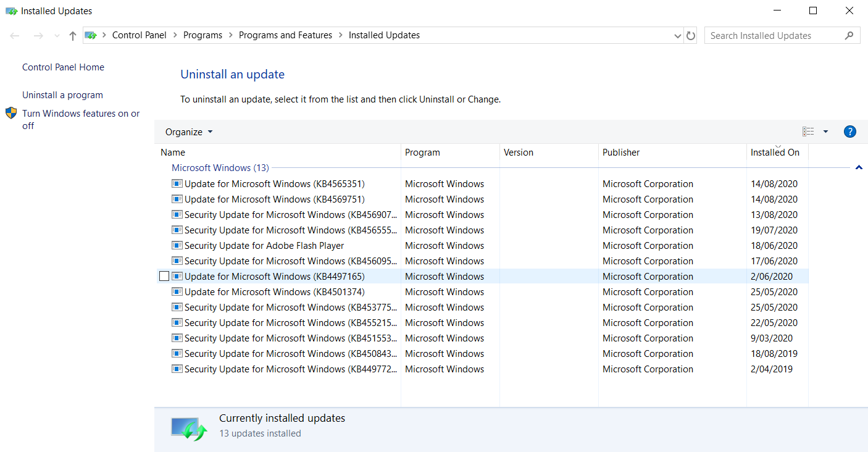This screenshot has height=452, width=868.
Task: Click the shield icon beside Windows features
Action: [x=11, y=113]
